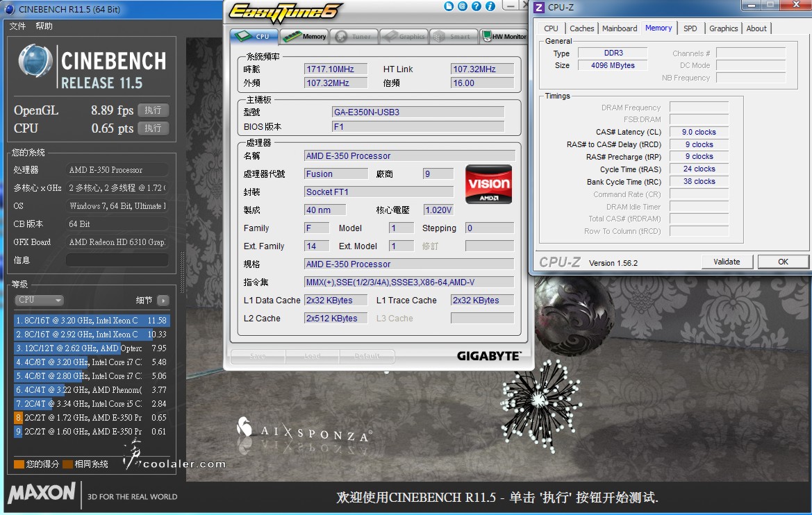This screenshot has width=812, height=515.
Task: Click the GFX Board Radeon HD 6310 field
Action: coord(117,242)
